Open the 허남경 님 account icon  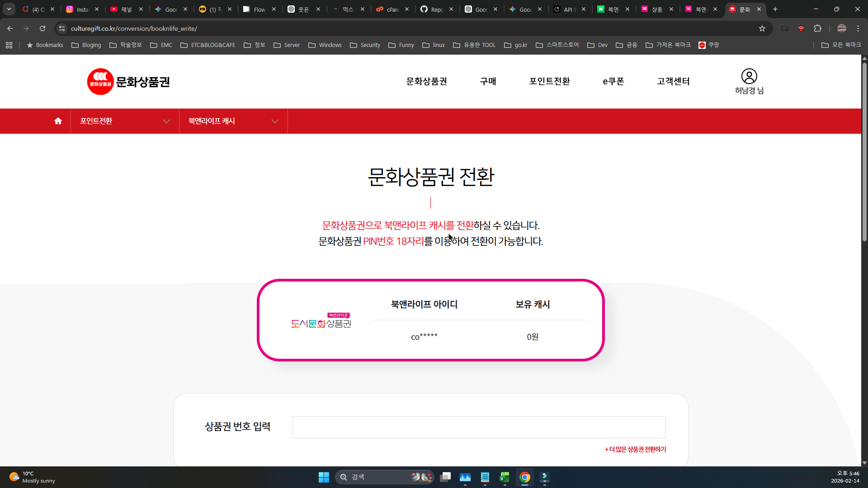(x=749, y=77)
